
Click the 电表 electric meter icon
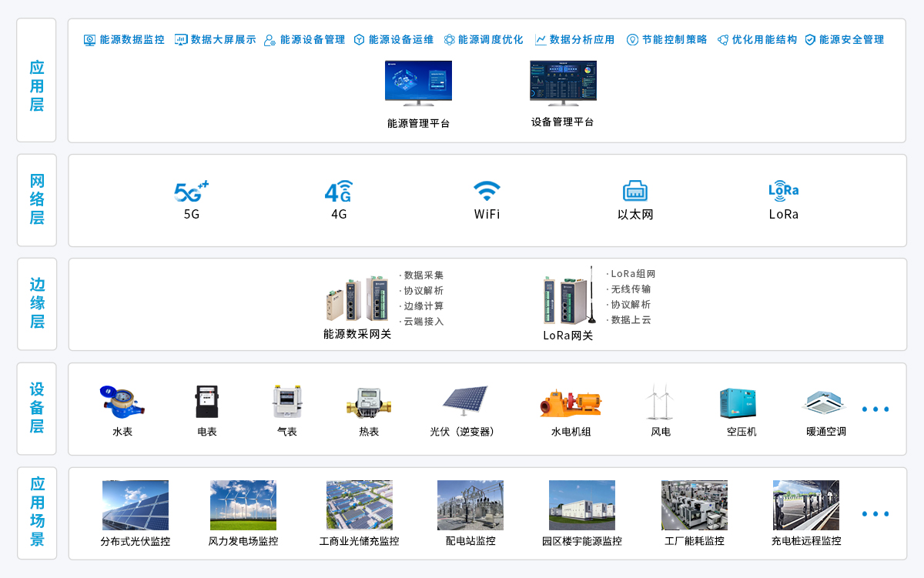click(x=206, y=402)
